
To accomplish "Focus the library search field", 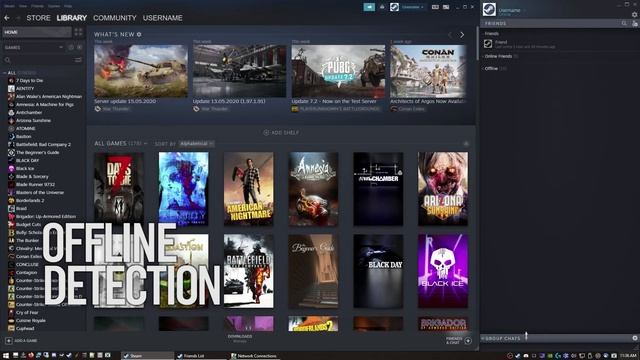I will [x=37, y=60].
